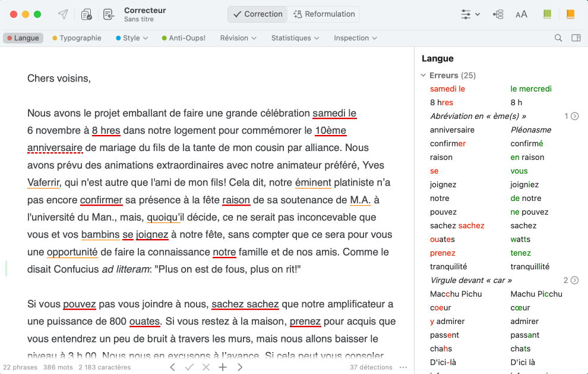Open the green dictionary book
Image resolution: width=588 pixels, height=374 pixels.
(547, 14)
